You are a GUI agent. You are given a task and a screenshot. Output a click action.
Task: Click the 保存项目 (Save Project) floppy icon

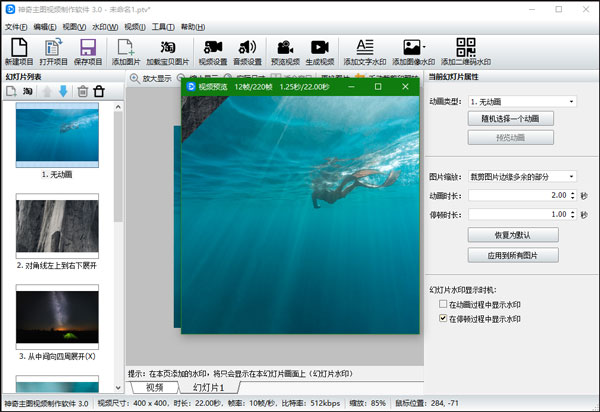click(88, 47)
